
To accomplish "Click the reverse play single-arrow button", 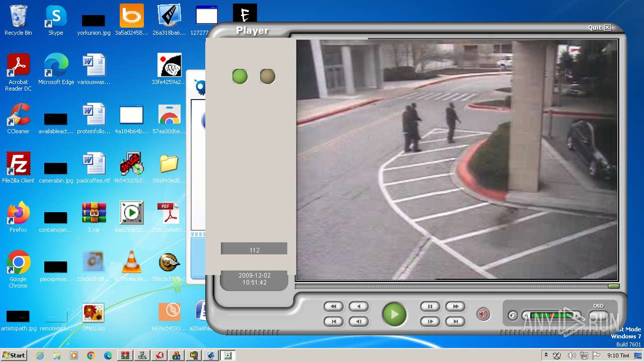I will 359,306.
